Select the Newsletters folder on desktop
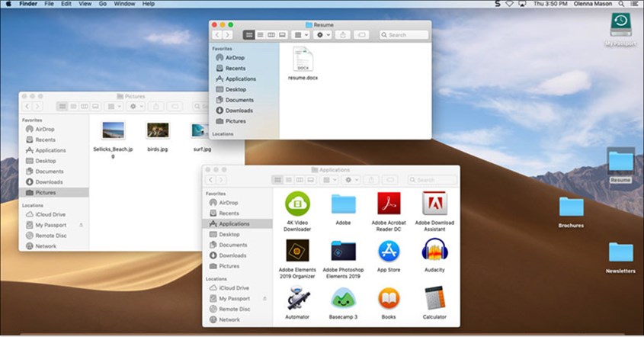 pos(620,252)
